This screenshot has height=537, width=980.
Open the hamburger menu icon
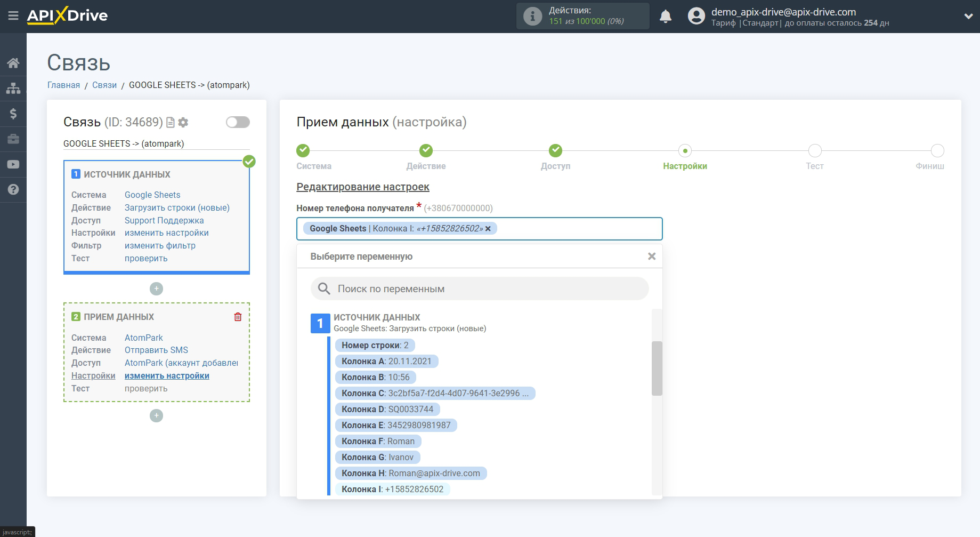(x=13, y=16)
